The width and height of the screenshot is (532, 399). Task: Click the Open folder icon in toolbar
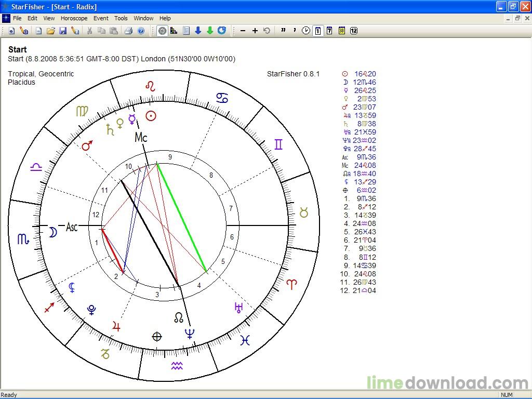tap(50, 31)
